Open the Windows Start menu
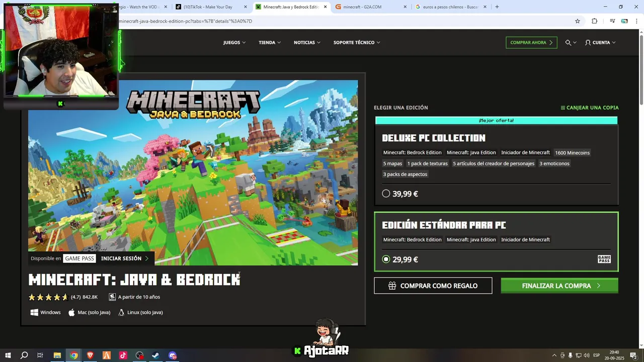 click(8, 355)
